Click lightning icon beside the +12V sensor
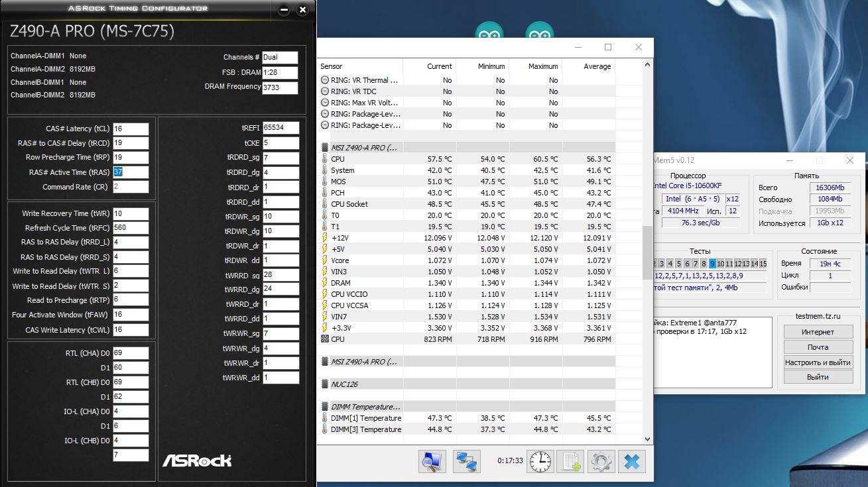The width and height of the screenshot is (868, 487). pyautogui.click(x=325, y=238)
